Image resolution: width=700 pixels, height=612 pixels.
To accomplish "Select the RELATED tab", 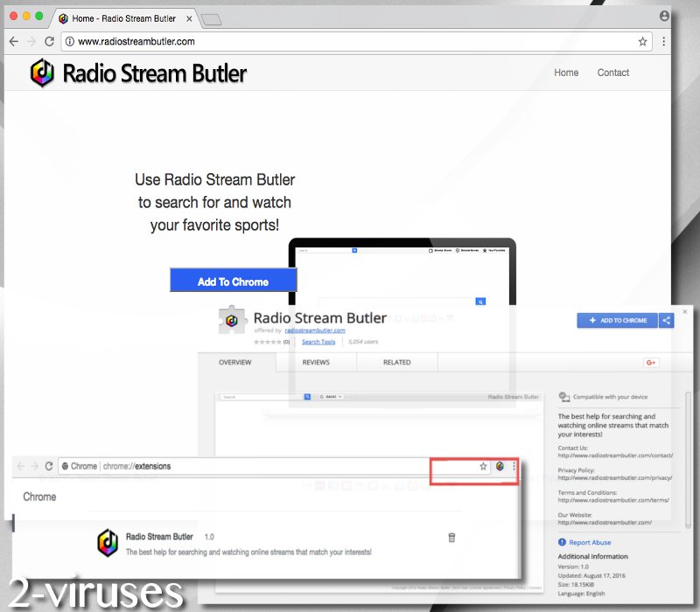I will pyautogui.click(x=397, y=362).
